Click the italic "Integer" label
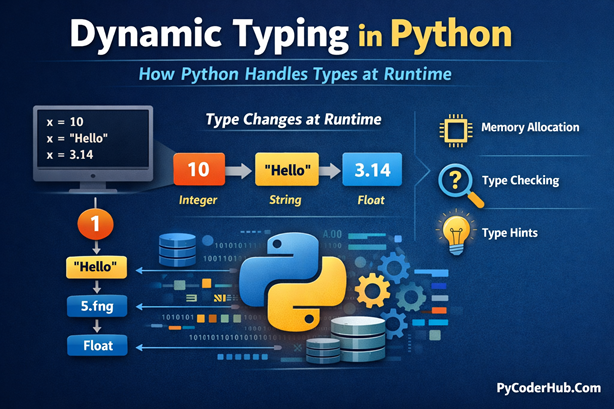This screenshot has width=614, height=409. (198, 200)
